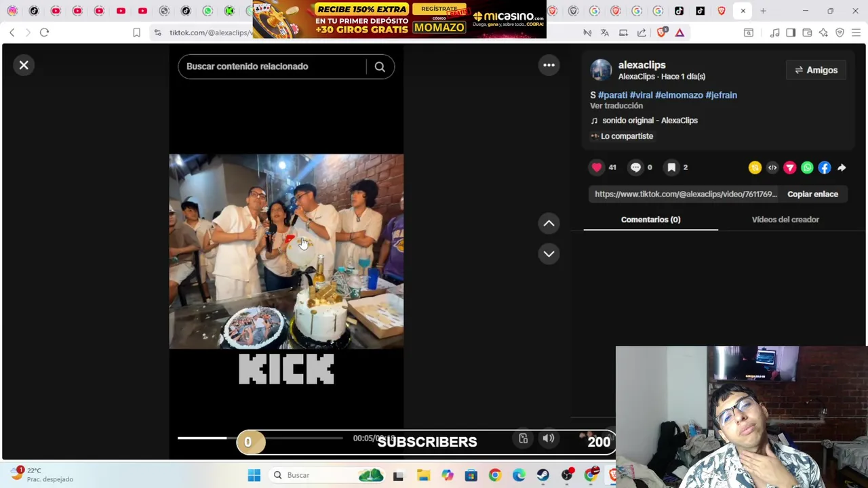Open the Windows Start menu

coord(254,475)
